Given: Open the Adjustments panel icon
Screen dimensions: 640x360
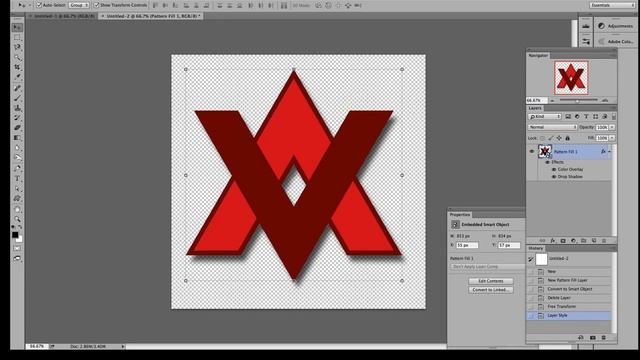Looking at the screenshot, I should [601, 26].
